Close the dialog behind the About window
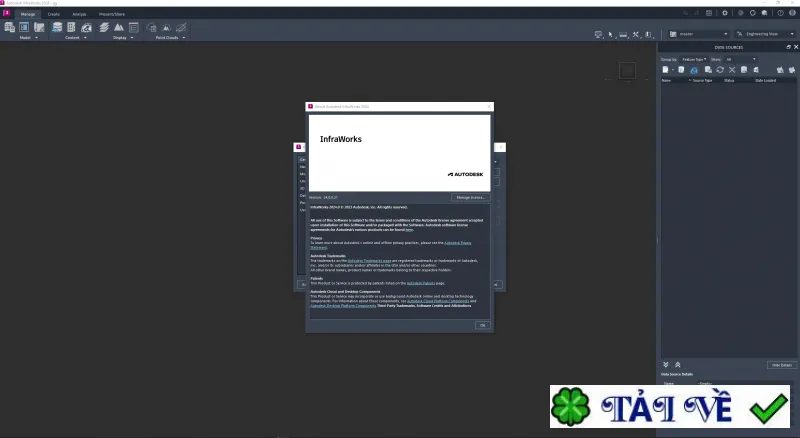Viewport: 800px width, 438px height. (501, 147)
